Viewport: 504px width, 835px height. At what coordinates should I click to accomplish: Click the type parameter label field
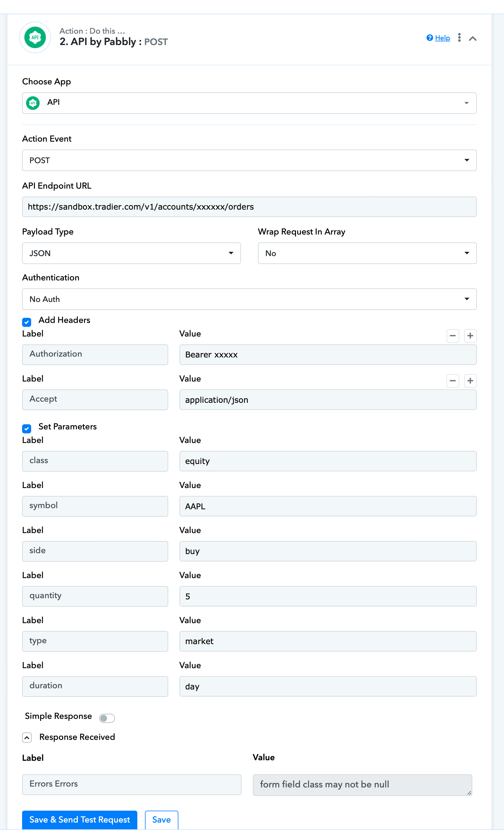click(95, 641)
